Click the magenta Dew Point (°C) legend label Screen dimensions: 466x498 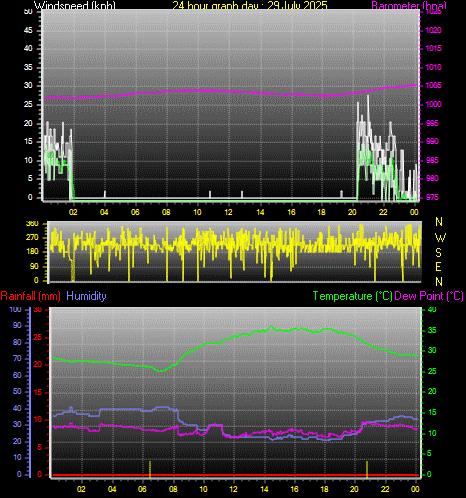tap(429, 296)
